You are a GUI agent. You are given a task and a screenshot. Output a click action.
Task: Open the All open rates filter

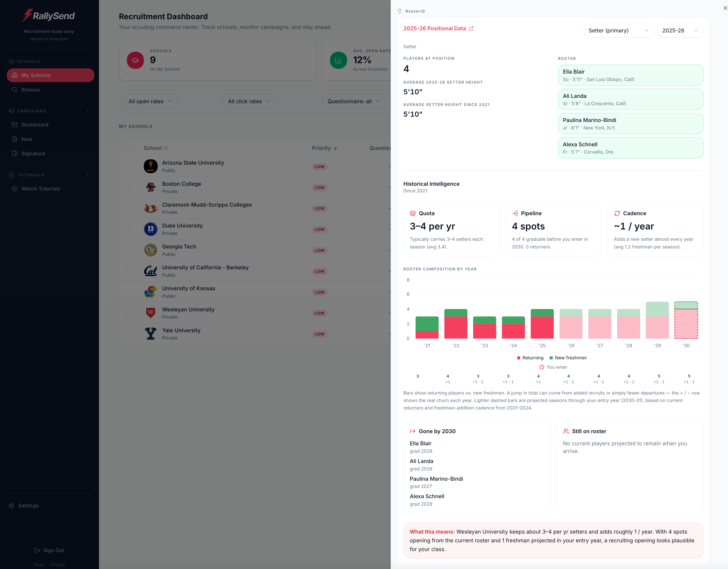point(150,101)
